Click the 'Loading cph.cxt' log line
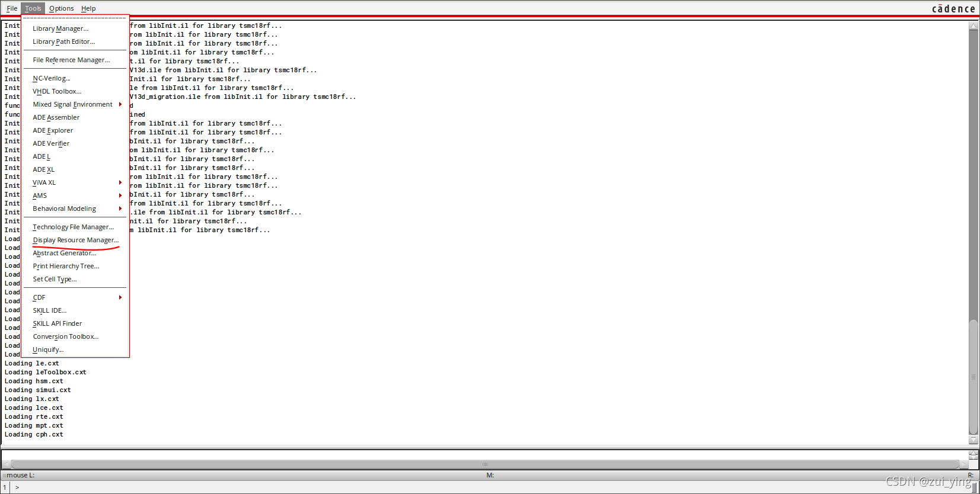The image size is (980, 494). point(33,434)
